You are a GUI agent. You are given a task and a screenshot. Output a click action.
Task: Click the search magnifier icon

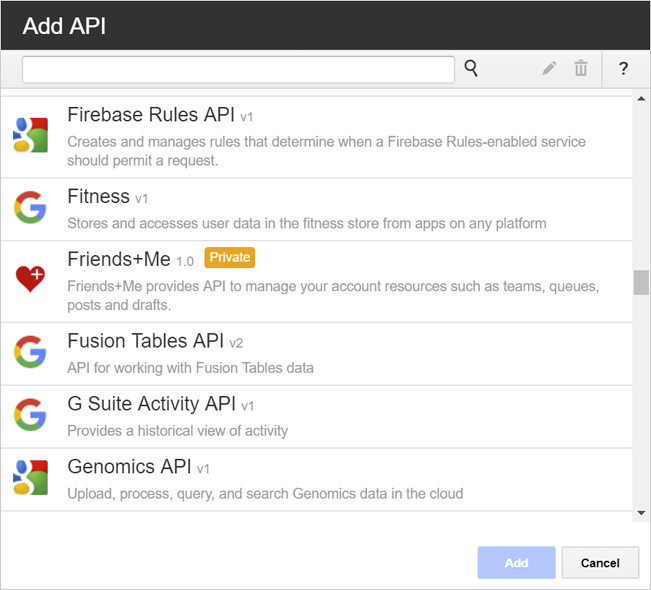471,69
